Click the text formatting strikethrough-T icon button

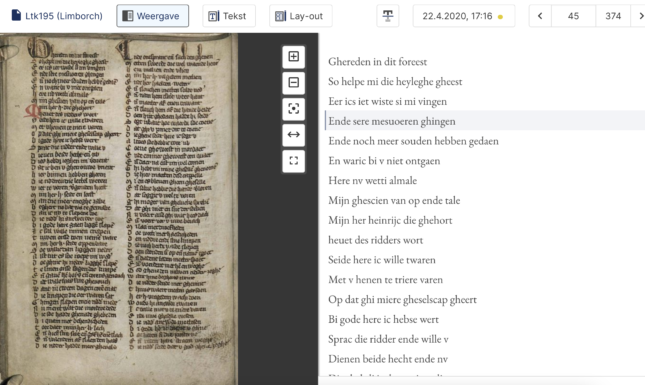387,16
